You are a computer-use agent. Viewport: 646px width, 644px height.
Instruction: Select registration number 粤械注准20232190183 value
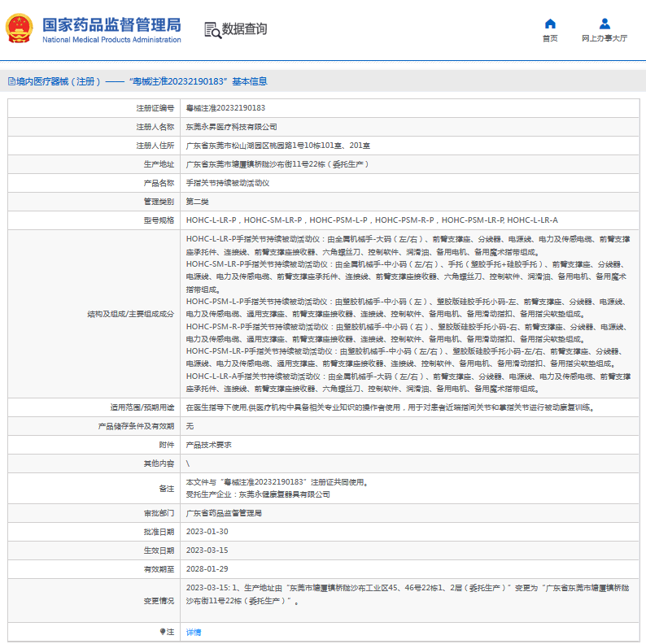click(225, 108)
